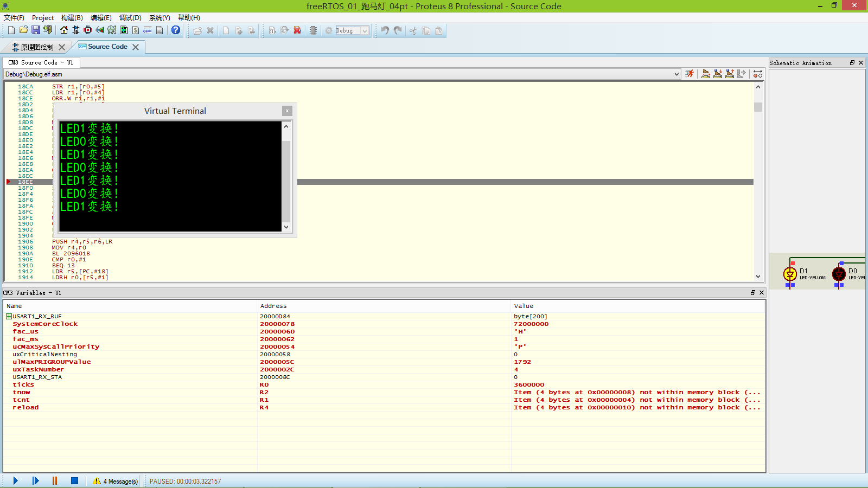Click the D1 LED-YELLOW component
Viewport: 868px width, 488px height.
tap(790, 274)
